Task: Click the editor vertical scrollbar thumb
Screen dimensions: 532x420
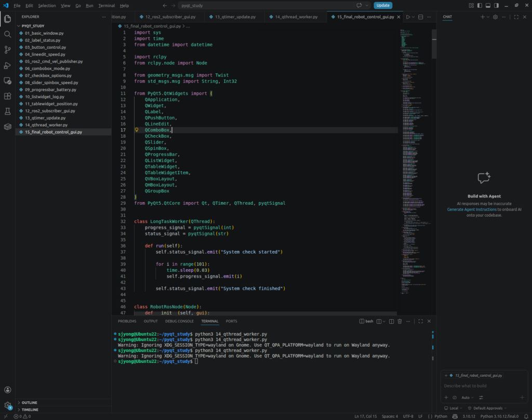Action: coord(434,44)
